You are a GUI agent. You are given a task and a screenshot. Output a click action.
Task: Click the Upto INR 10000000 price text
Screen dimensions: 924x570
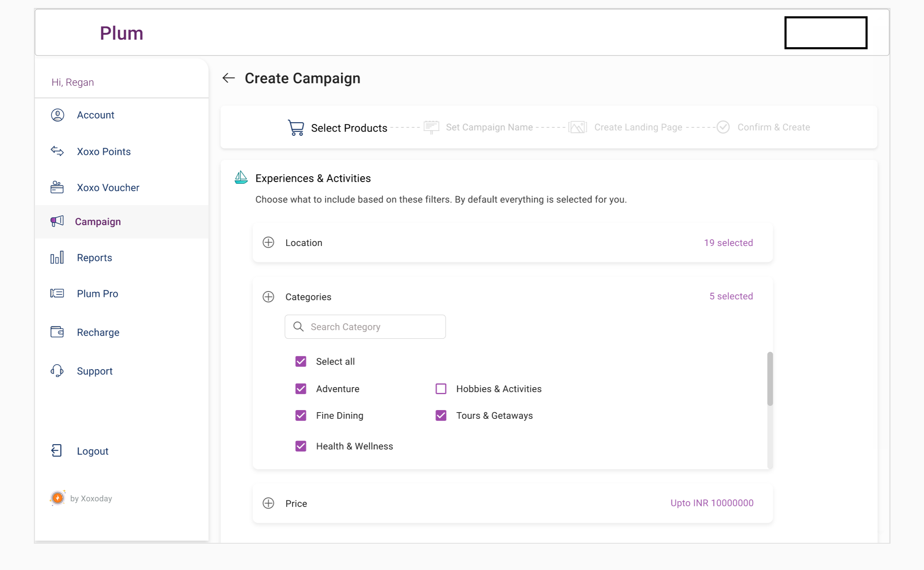(x=712, y=503)
